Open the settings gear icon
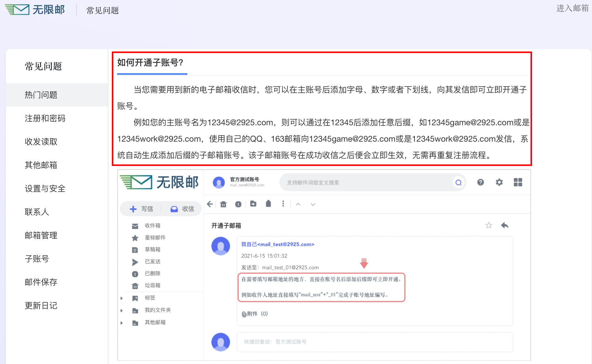592x364 pixels. click(x=499, y=182)
